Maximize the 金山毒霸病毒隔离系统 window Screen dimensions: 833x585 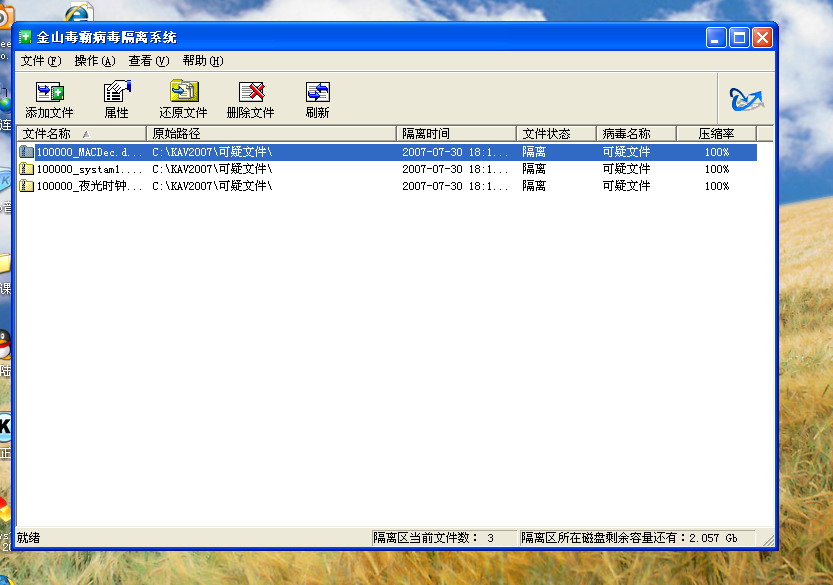click(739, 38)
